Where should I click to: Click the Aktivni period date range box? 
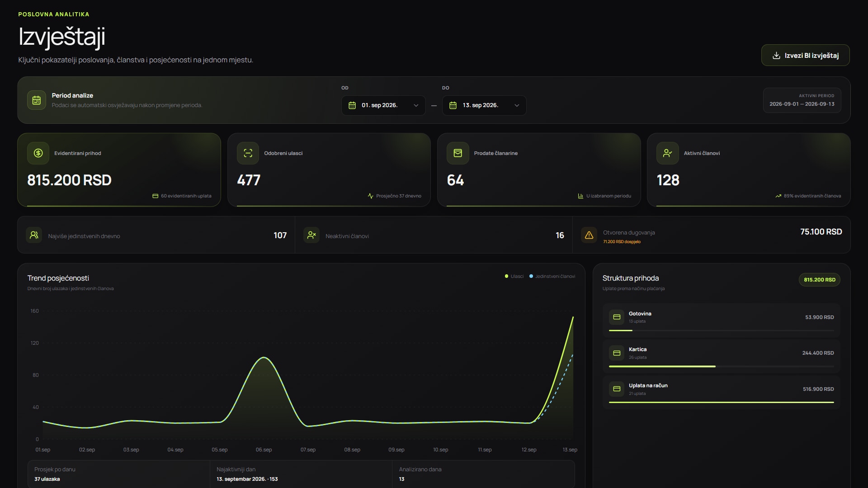click(802, 100)
